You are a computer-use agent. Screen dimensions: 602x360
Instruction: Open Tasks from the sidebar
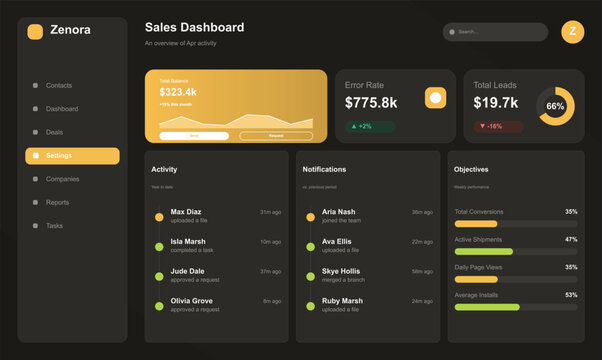click(72, 226)
